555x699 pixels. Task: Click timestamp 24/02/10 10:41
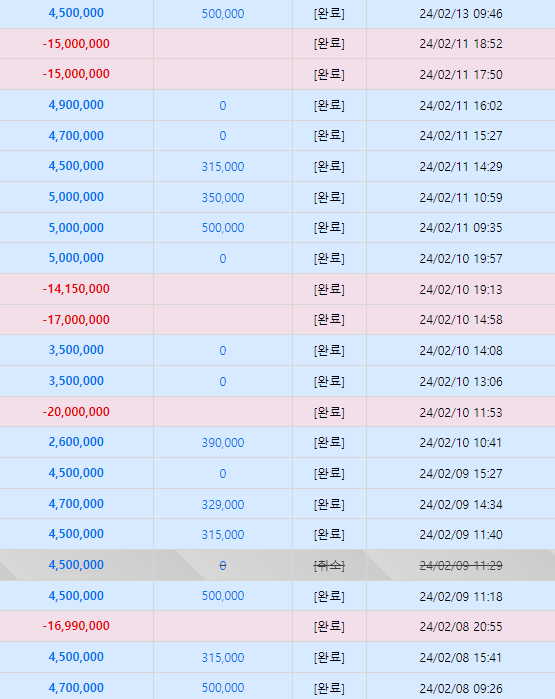pos(461,443)
